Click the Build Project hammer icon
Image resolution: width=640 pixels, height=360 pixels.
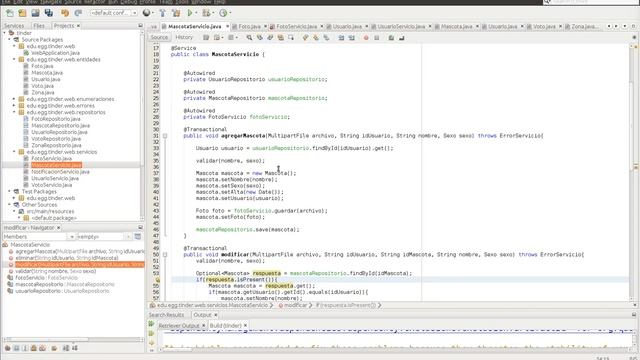coord(162,13)
